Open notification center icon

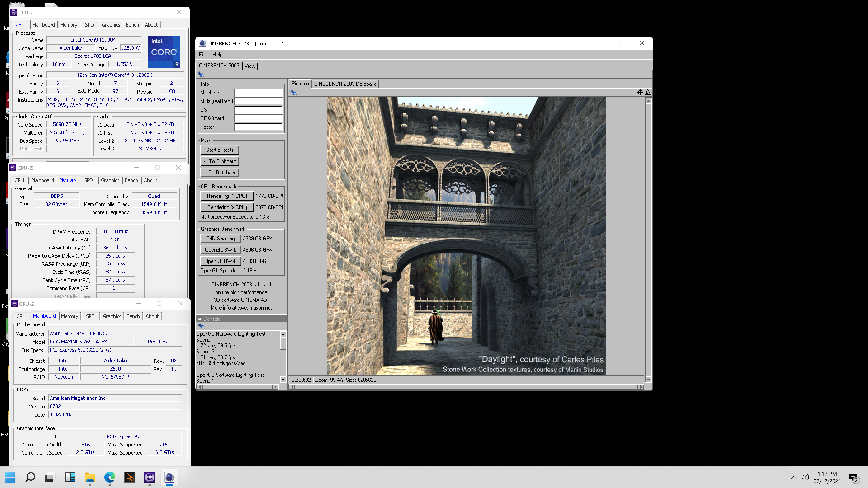click(854, 478)
